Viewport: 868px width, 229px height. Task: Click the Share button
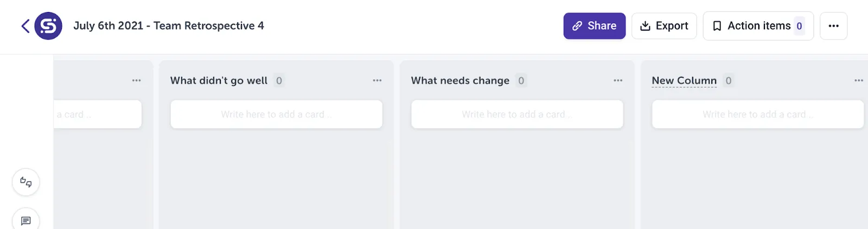click(x=594, y=26)
